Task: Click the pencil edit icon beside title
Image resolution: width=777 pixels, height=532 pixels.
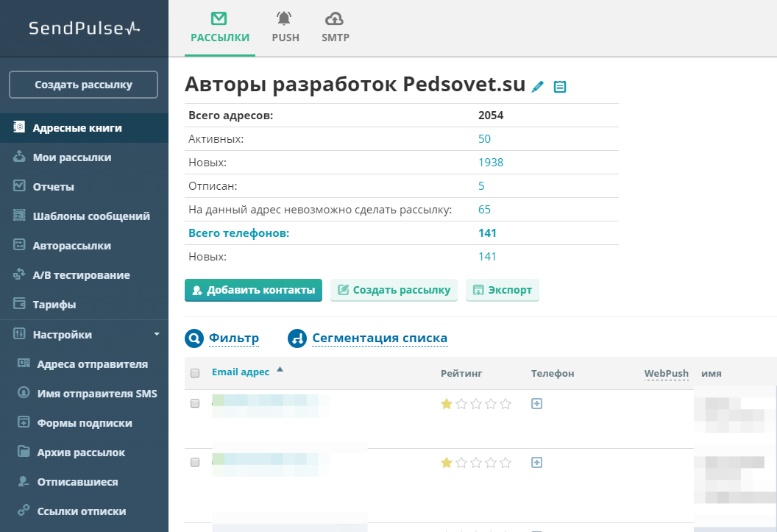Action: click(x=538, y=87)
